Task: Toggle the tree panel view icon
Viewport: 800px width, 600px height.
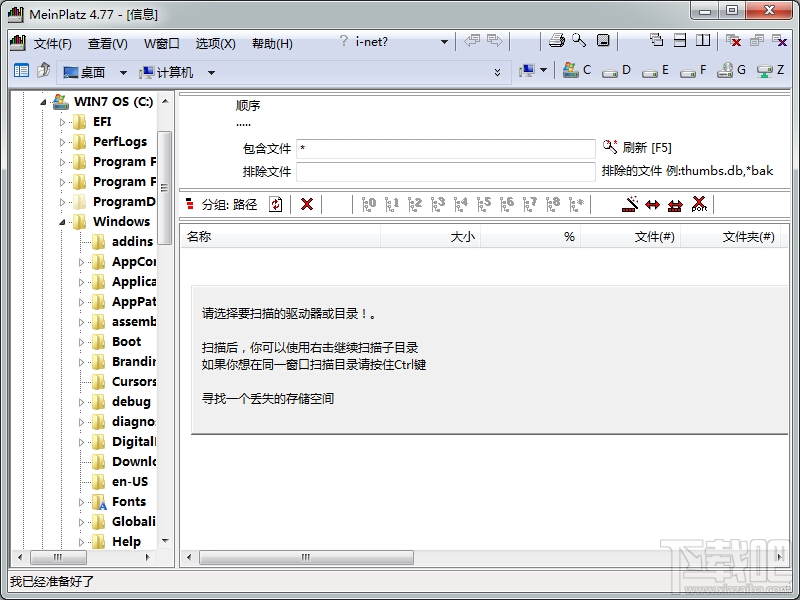Action: (21, 70)
